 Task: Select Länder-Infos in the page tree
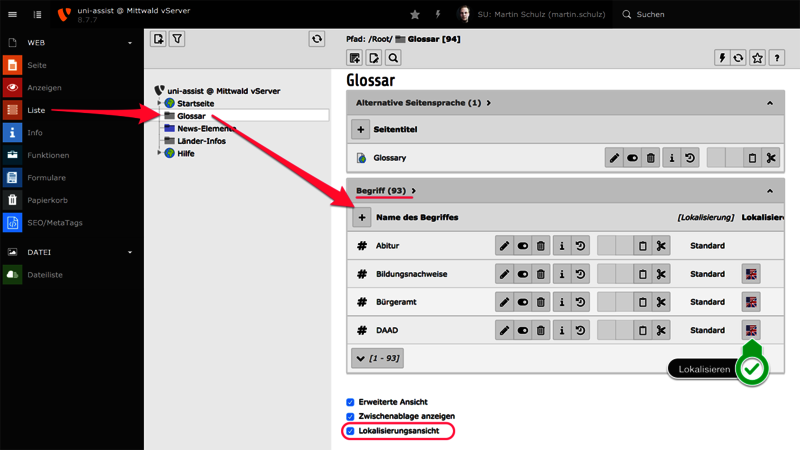pyautogui.click(x=201, y=141)
